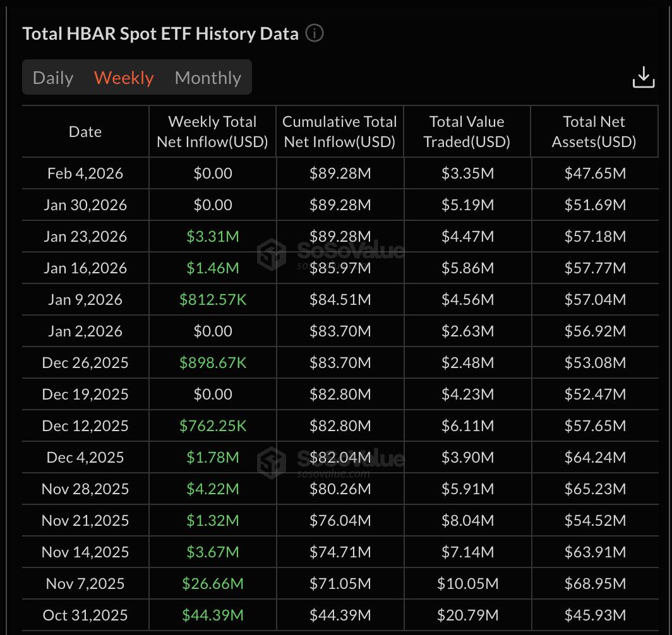Click the Total Net Assets column header
Image resolution: width=672 pixels, height=635 pixels.
(x=594, y=131)
